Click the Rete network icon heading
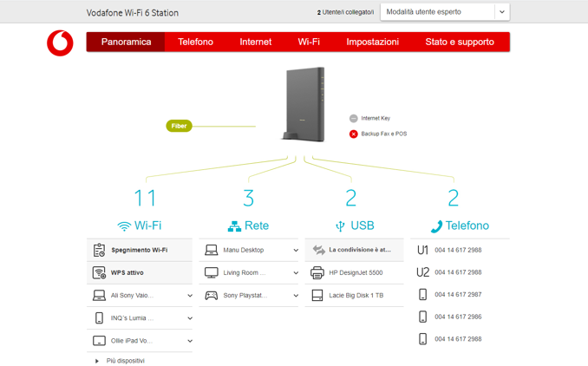Image resolution: width=588 pixels, height=366 pixels. tap(234, 226)
